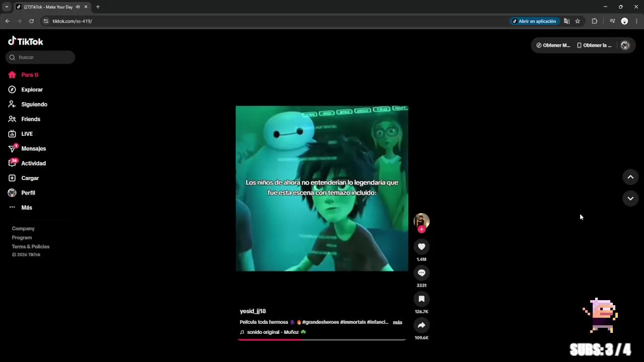Reload the page
644x362 pixels.
tap(31, 21)
